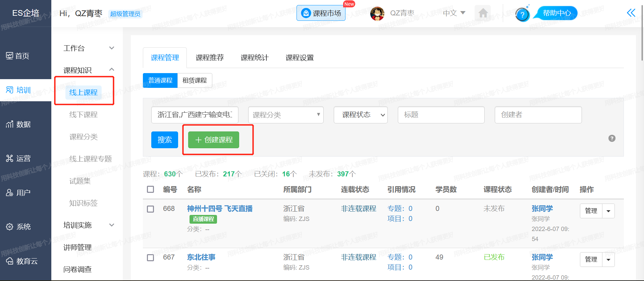This screenshot has width=644, height=281.
Task: Click the blue question mark help icon
Action: (x=522, y=14)
